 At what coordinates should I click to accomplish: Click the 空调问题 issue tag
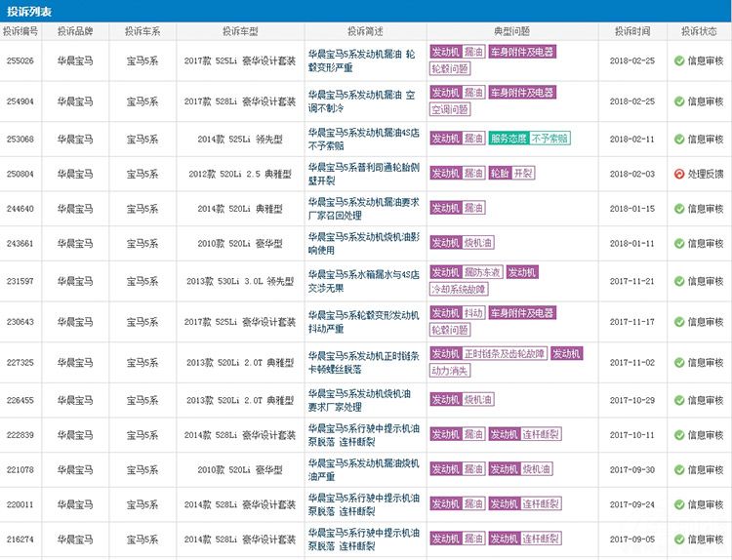450,109
